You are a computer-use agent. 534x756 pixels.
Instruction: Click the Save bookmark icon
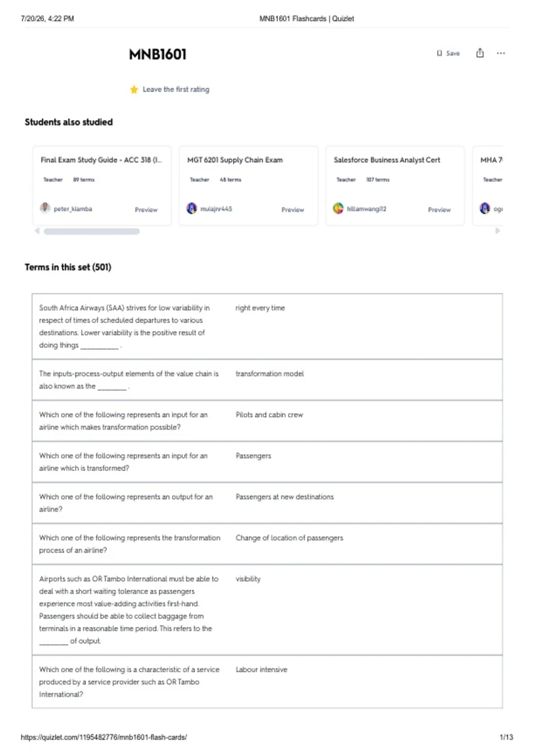point(439,53)
